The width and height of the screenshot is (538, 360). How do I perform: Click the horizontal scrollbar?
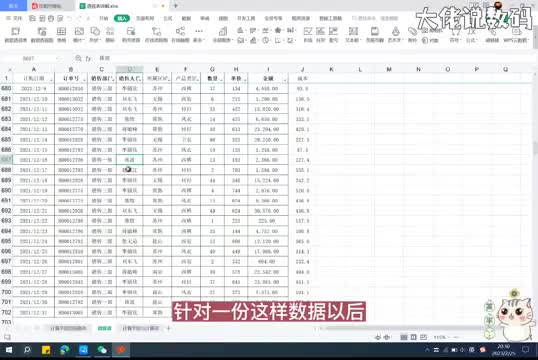click(405, 328)
